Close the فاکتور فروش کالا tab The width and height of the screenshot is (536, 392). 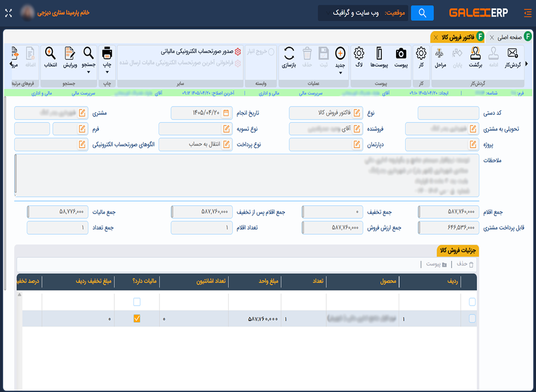436,37
